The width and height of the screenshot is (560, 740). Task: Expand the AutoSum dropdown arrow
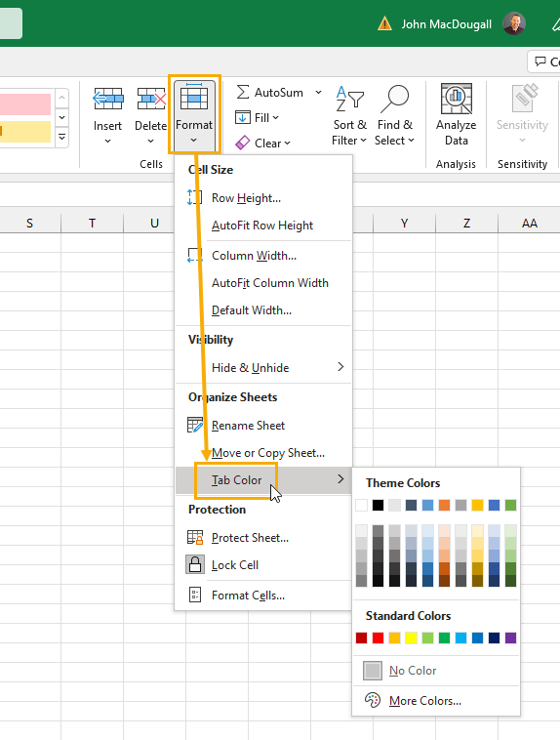pyautogui.click(x=318, y=92)
